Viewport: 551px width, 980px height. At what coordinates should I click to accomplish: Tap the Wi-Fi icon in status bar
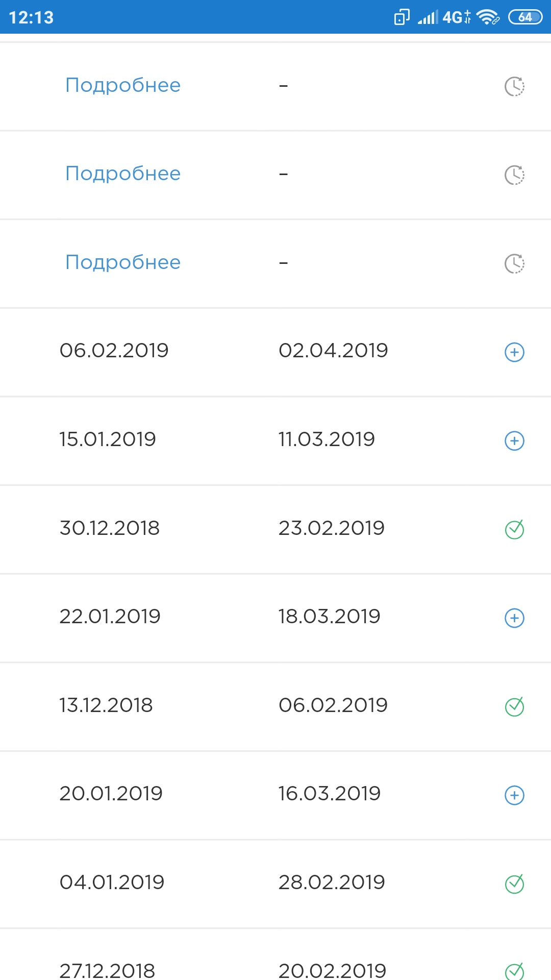(488, 17)
